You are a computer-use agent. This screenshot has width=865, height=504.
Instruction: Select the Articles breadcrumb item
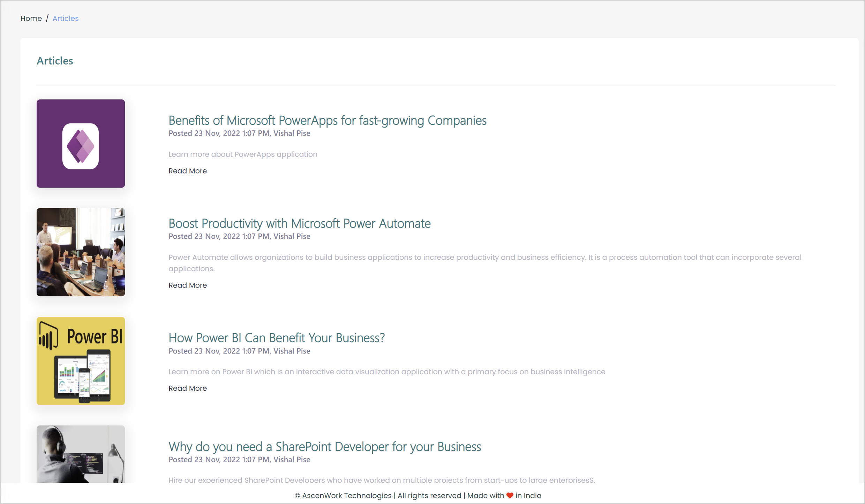66,18
